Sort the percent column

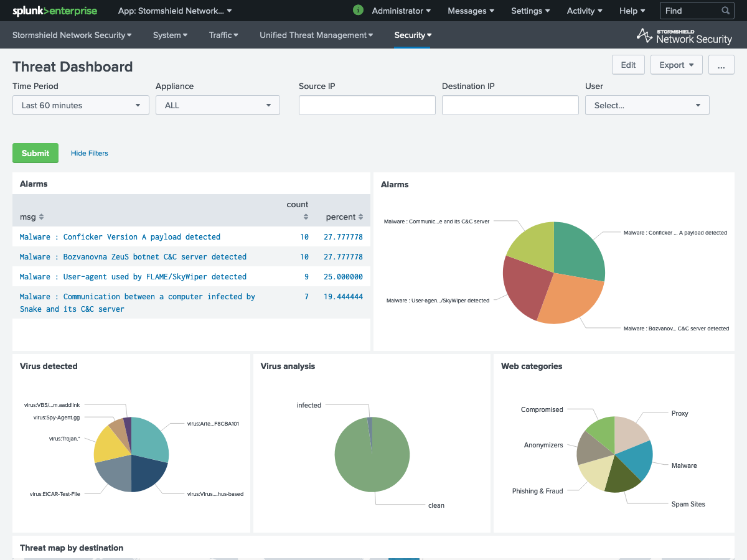pos(344,217)
